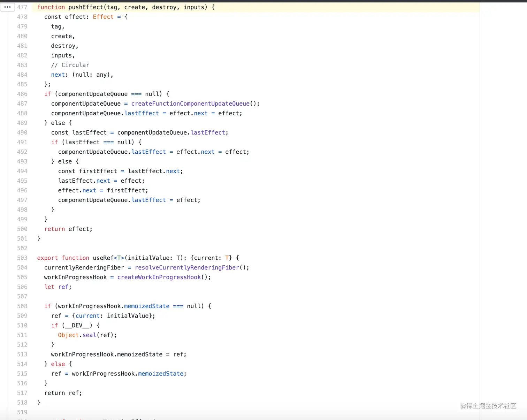Select line number 503
This screenshot has height=420, width=527.
click(x=22, y=258)
